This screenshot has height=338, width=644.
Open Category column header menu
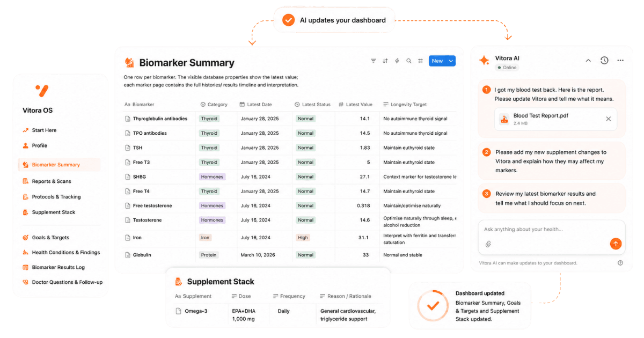point(214,105)
